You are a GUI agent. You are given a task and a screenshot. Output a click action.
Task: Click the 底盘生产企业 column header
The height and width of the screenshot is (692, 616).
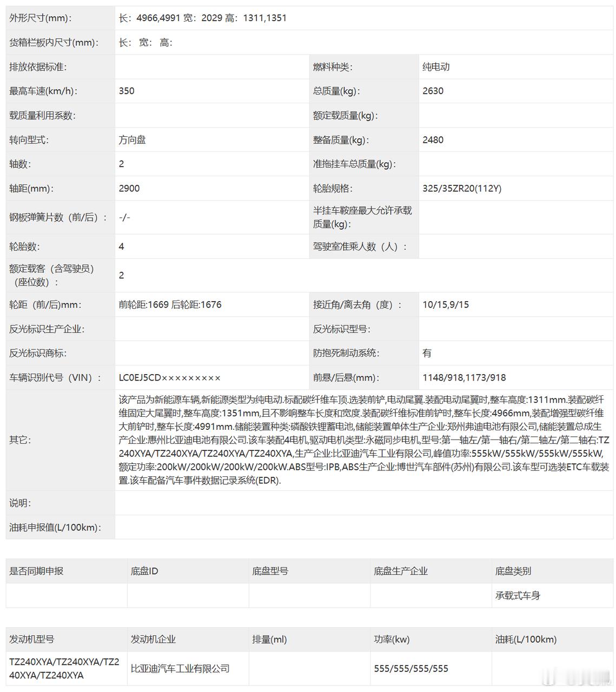tap(401, 571)
